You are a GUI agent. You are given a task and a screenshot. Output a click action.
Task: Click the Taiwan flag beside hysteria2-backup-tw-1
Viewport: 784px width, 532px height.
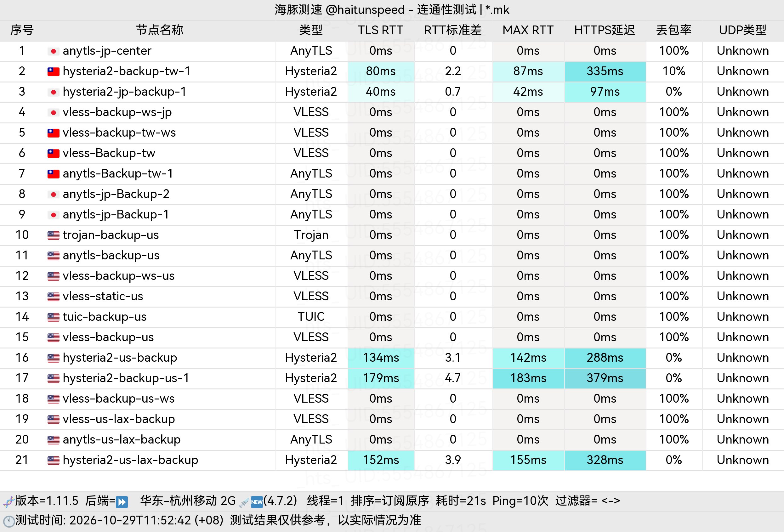53,71
